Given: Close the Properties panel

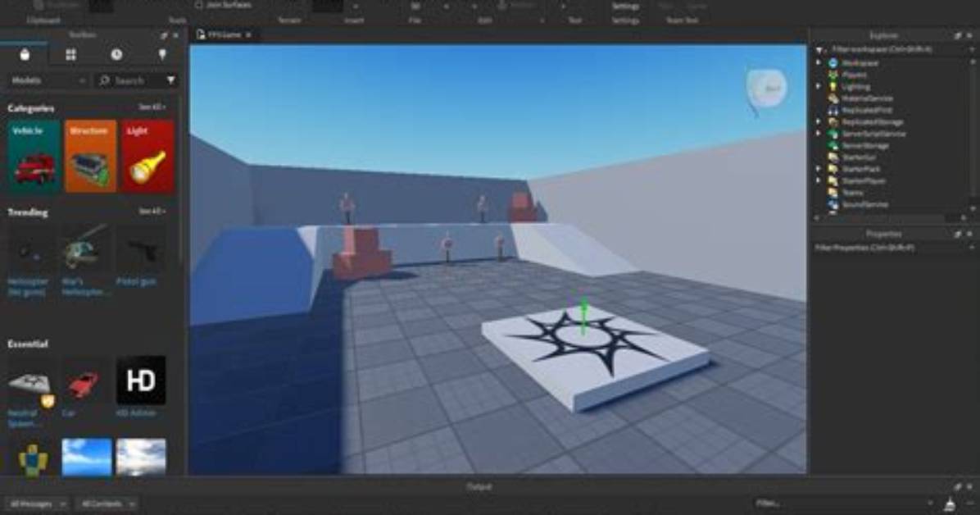Looking at the screenshot, I should click(969, 234).
